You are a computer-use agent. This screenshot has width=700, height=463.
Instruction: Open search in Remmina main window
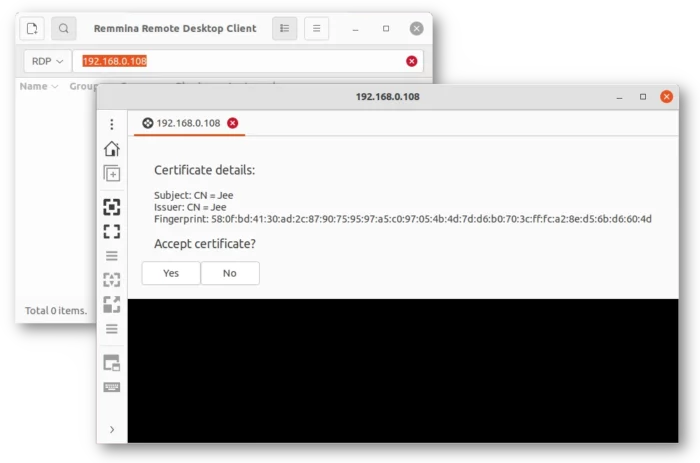[x=63, y=29]
